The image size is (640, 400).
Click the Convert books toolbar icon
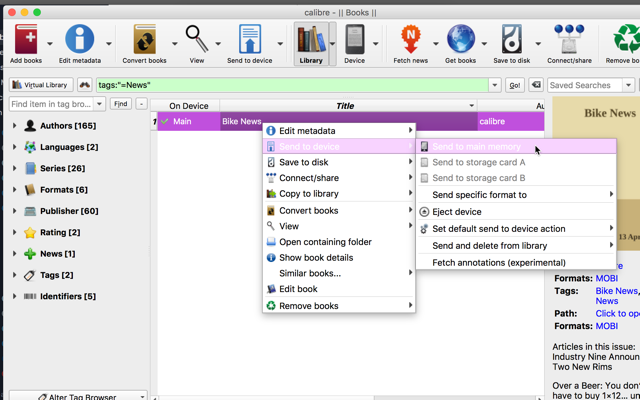[x=144, y=40]
